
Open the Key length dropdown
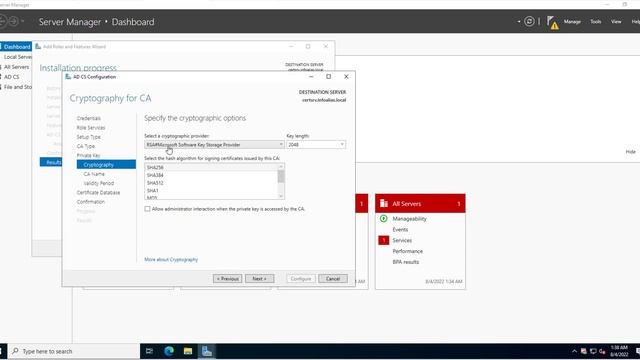coord(316,144)
